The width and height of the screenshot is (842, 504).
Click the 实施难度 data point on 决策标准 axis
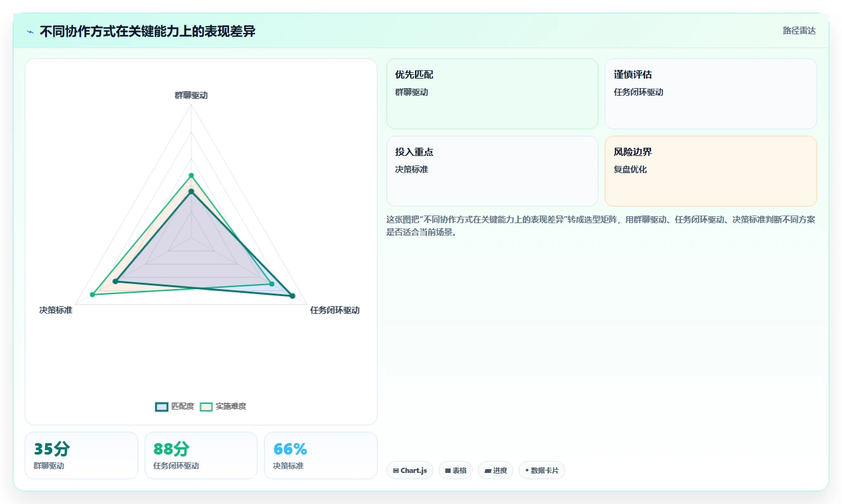92,294
